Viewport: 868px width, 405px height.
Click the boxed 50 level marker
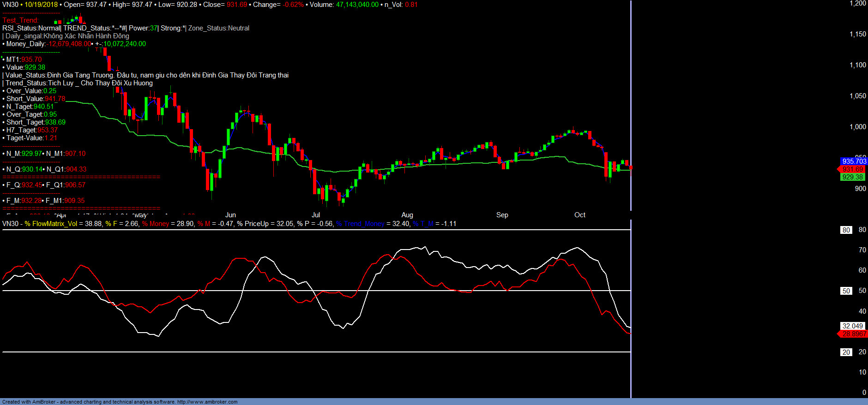point(846,291)
